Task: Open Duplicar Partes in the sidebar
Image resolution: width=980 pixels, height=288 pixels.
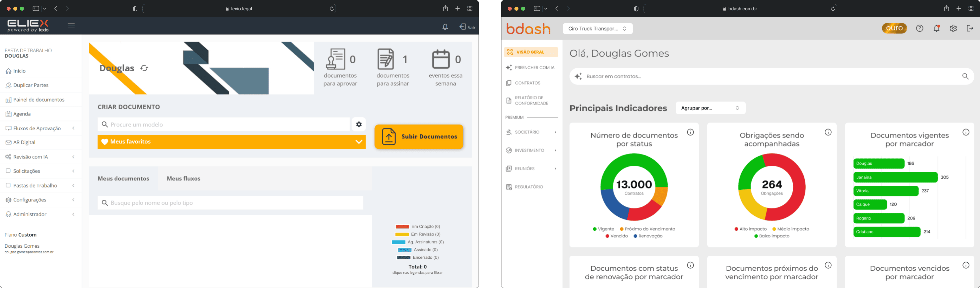Action: click(27, 85)
